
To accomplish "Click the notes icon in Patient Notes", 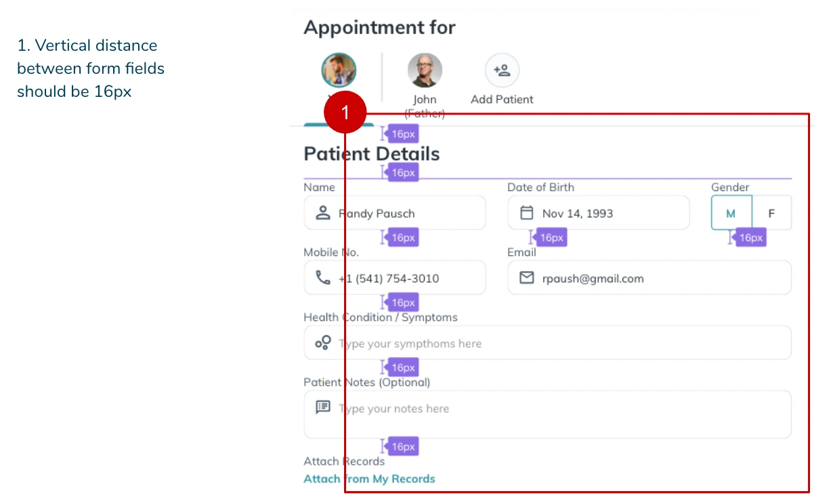I will (x=323, y=407).
